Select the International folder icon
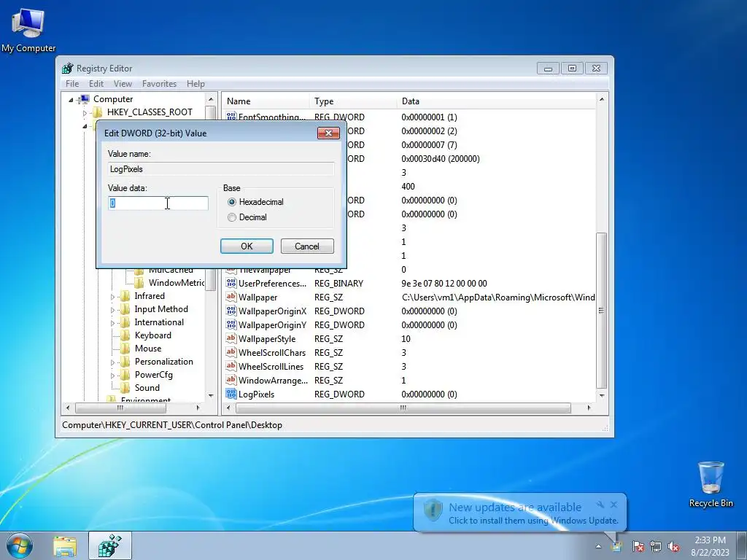The height and width of the screenshot is (560, 747). tap(125, 322)
